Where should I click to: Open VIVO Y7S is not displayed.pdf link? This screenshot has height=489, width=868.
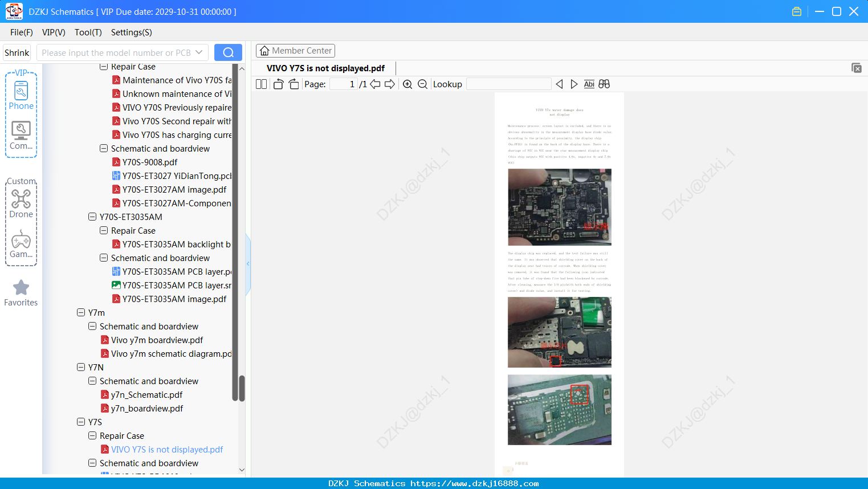coord(167,449)
